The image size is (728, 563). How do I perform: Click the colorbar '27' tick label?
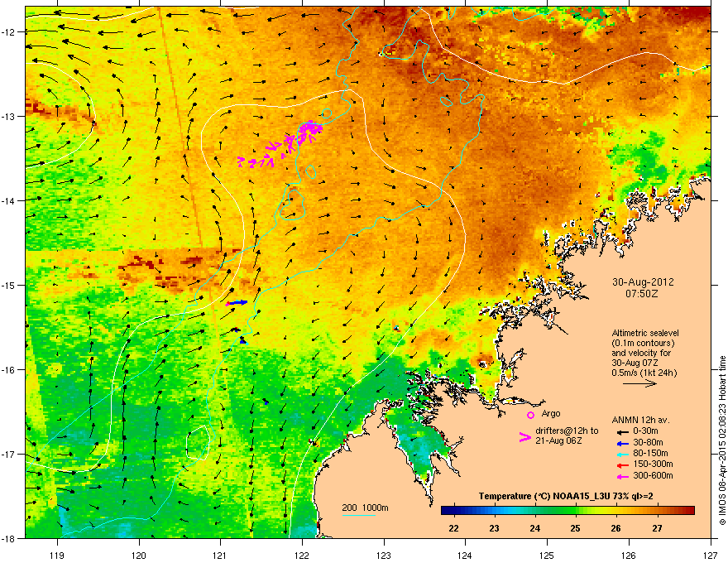click(x=657, y=528)
